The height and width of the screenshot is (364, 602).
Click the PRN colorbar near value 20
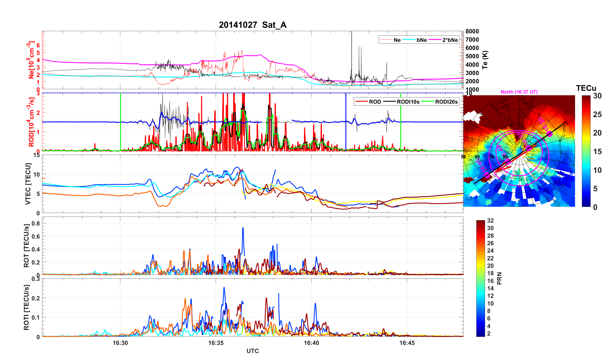coord(480,266)
